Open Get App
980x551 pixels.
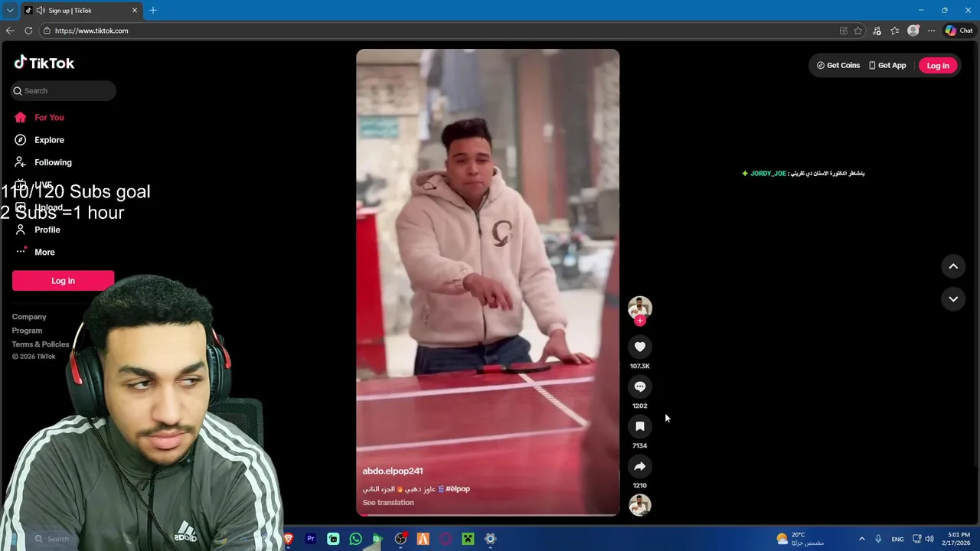tap(887, 65)
